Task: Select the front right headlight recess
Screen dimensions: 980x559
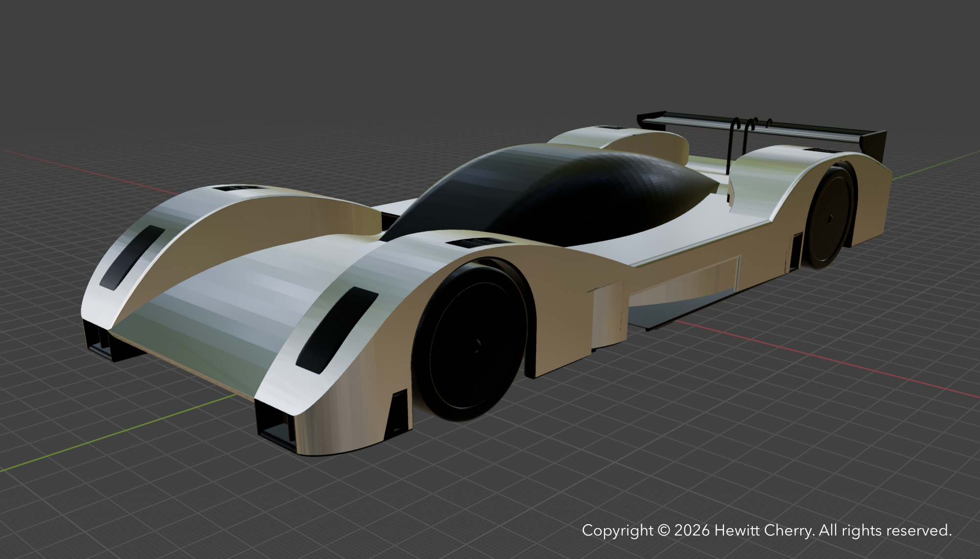Action: 337,329
